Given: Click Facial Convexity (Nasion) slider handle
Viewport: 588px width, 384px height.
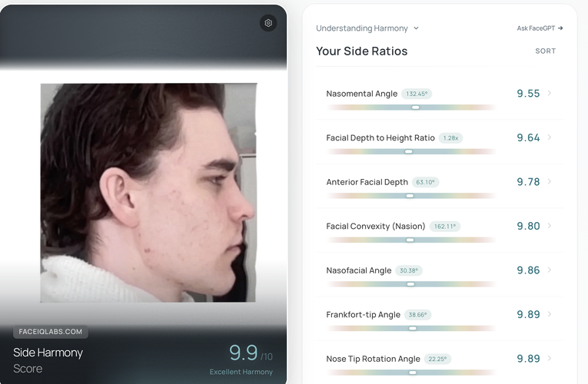Looking at the screenshot, I should coord(410,240).
